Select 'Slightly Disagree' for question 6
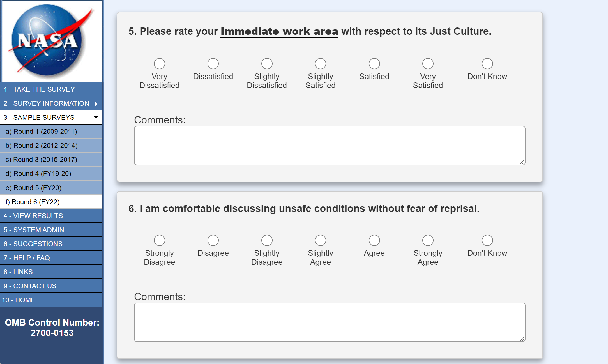 (267, 240)
